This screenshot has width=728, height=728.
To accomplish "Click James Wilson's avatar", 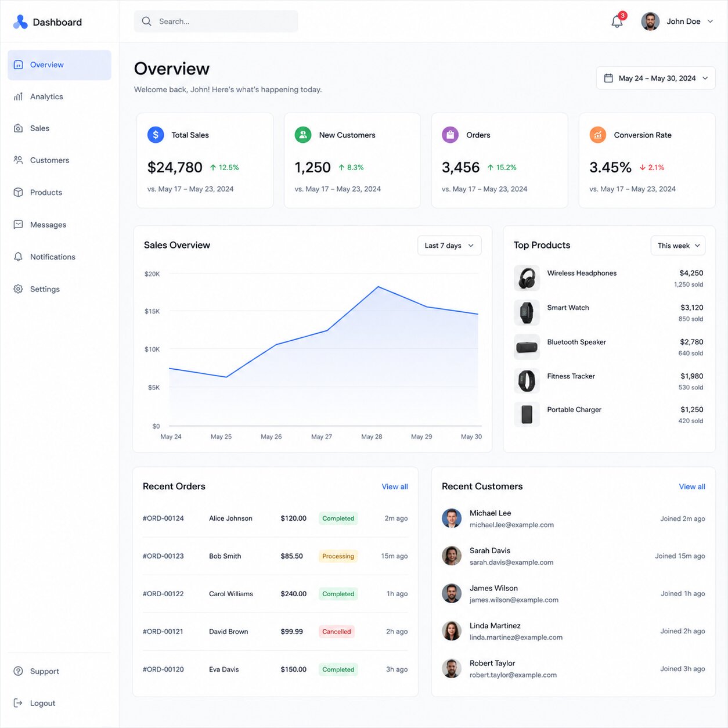I will pos(452,593).
